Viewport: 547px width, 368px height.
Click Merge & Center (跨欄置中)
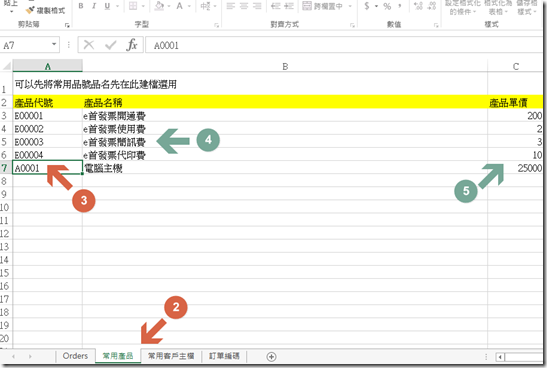[323, 6]
